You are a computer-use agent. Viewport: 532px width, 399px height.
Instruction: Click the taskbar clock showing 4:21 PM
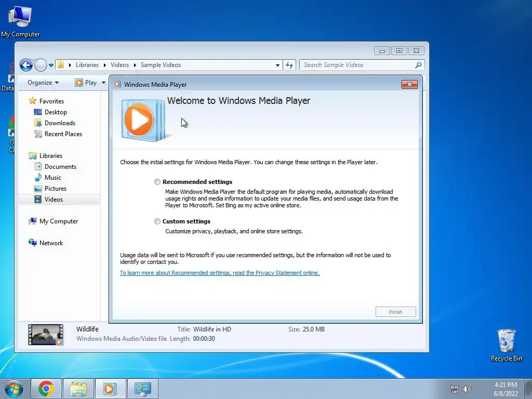506,389
